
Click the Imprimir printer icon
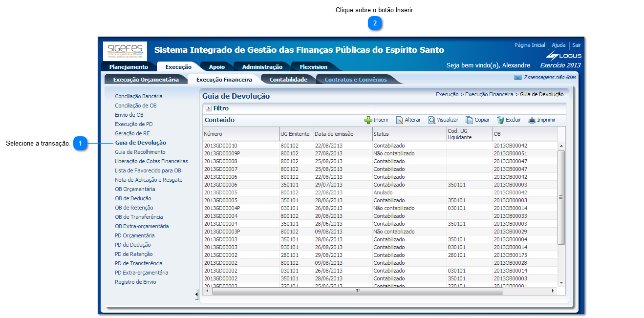pos(532,120)
